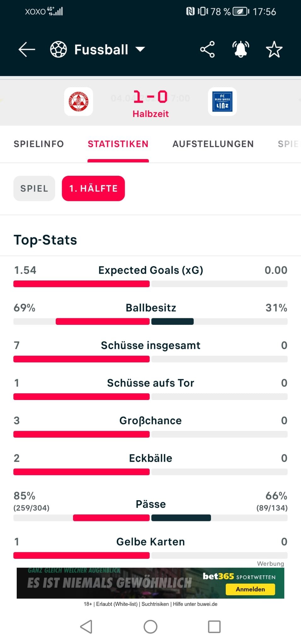Add match to favorites star

tap(274, 50)
